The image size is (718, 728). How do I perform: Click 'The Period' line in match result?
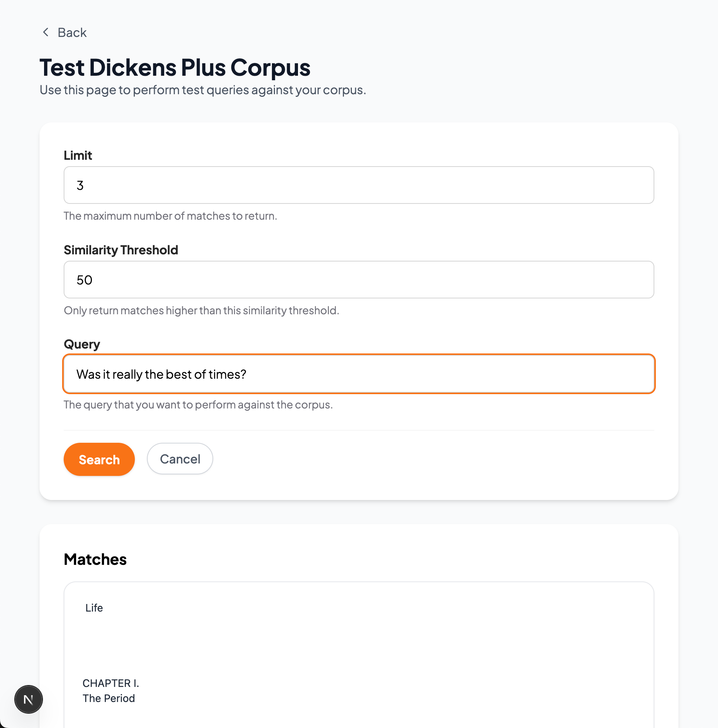[x=108, y=698]
